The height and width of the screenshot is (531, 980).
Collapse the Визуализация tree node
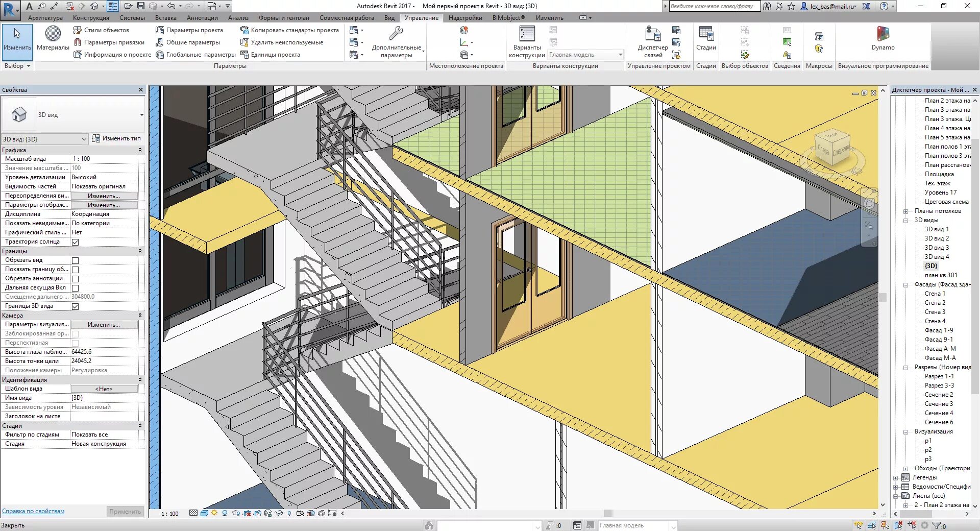tap(905, 432)
